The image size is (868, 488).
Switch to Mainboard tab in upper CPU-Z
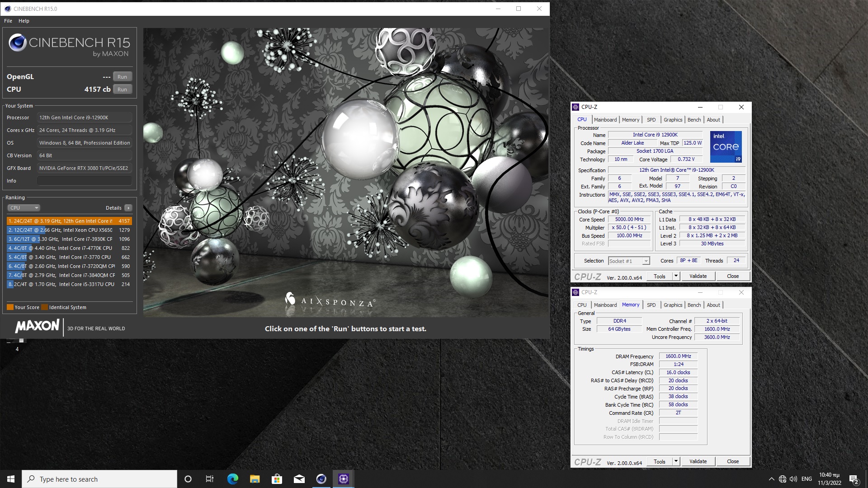[605, 120]
